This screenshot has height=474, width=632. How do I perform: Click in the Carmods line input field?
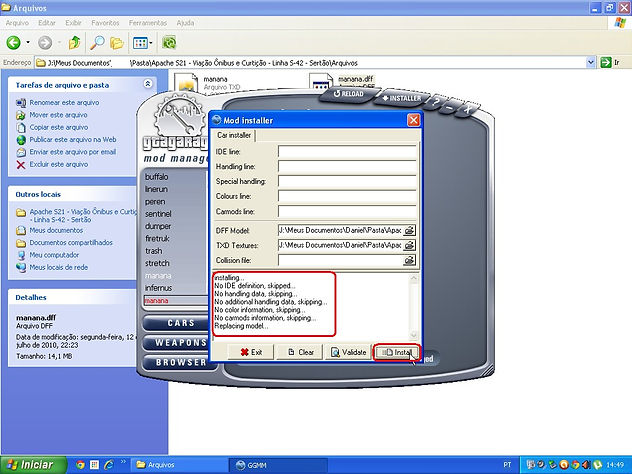click(347, 212)
